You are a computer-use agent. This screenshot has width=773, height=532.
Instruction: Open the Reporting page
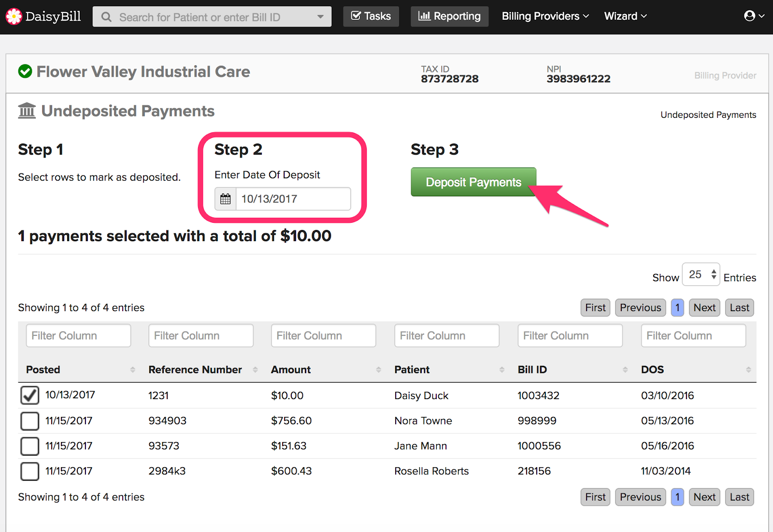click(x=450, y=16)
